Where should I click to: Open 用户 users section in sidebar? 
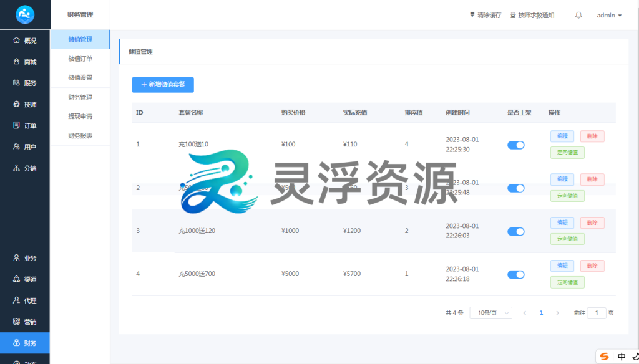click(x=25, y=146)
